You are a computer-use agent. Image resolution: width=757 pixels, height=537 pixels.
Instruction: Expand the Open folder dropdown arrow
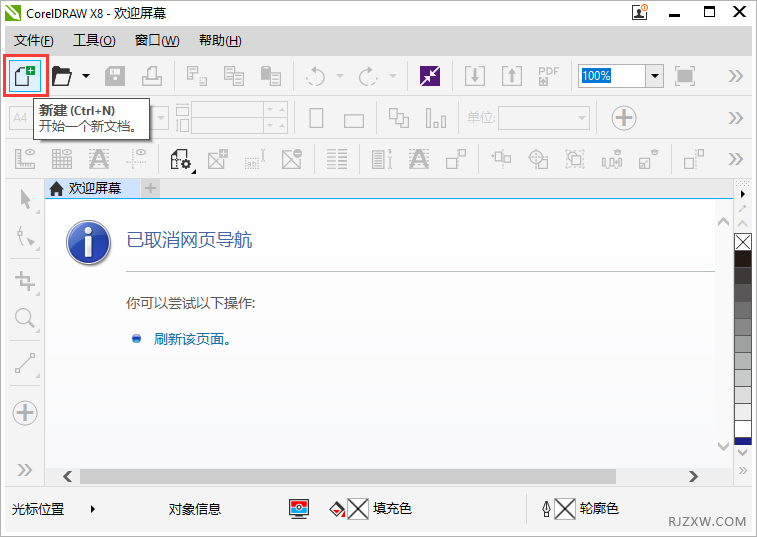coord(86,76)
